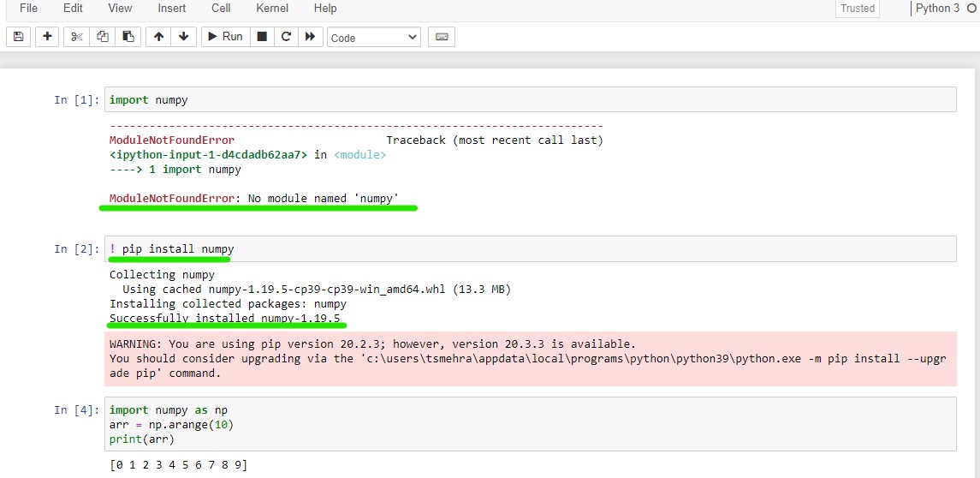Open the File menu

click(28, 9)
